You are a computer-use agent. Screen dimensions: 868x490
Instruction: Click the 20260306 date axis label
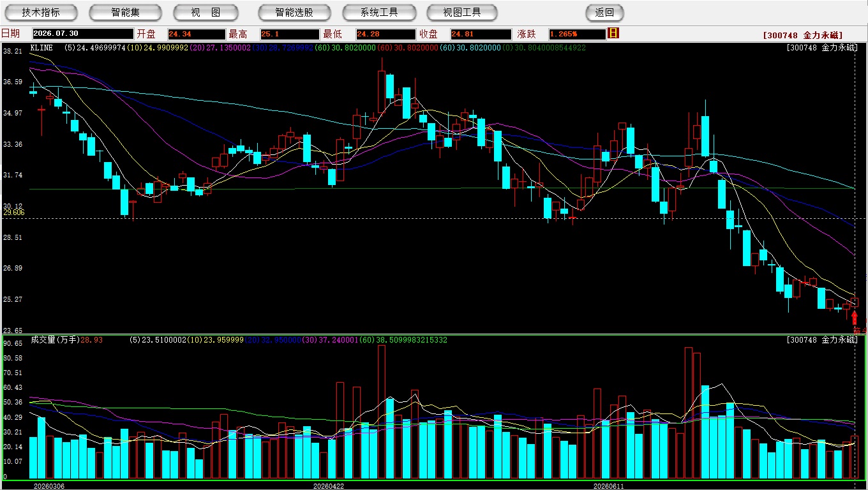tap(49, 486)
